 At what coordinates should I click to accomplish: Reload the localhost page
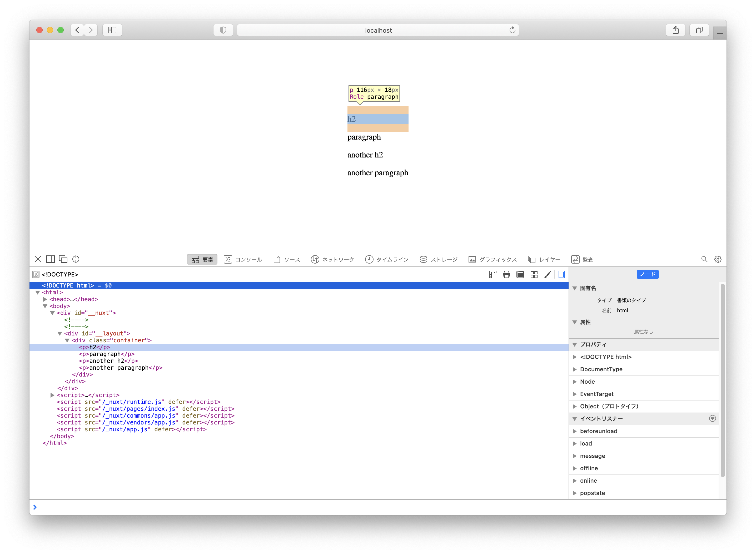click(512, 30)
